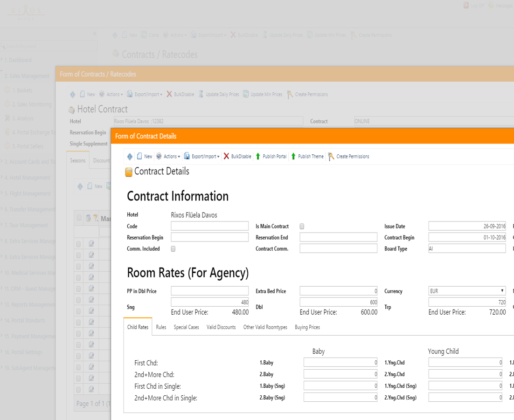The image size is (514, 420).
Task: Open Messages from the page header
Action: tap(500, 6)
